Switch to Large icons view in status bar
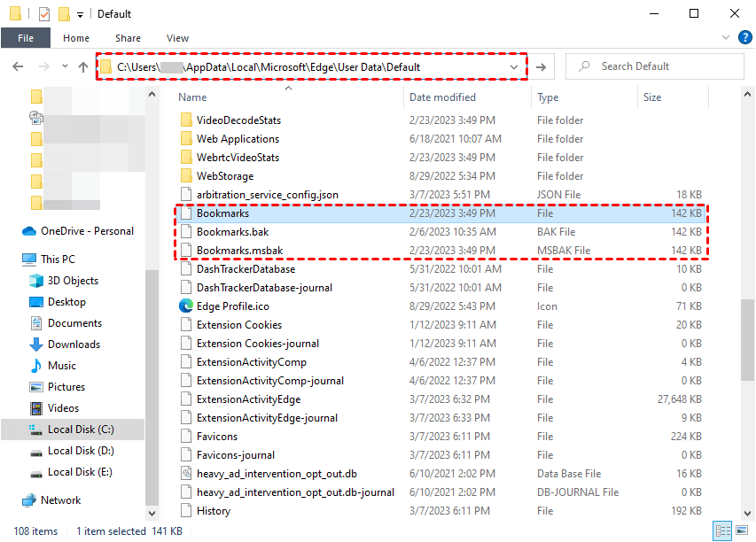Screen dimensions: 756x542 (x=742, y=530)
